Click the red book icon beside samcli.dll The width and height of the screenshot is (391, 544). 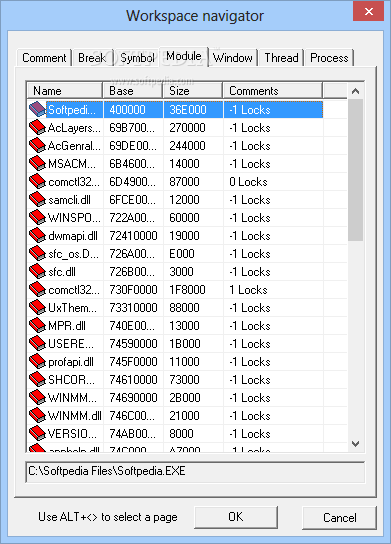37,200
